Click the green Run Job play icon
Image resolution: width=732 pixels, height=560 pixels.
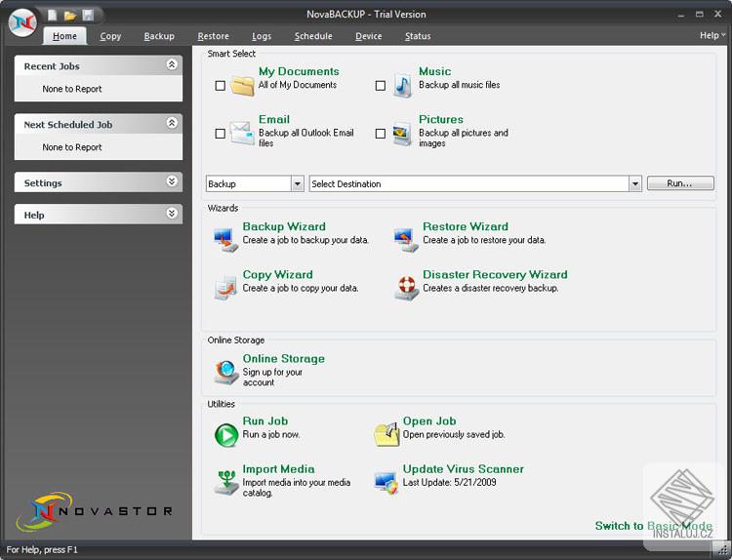226,435
